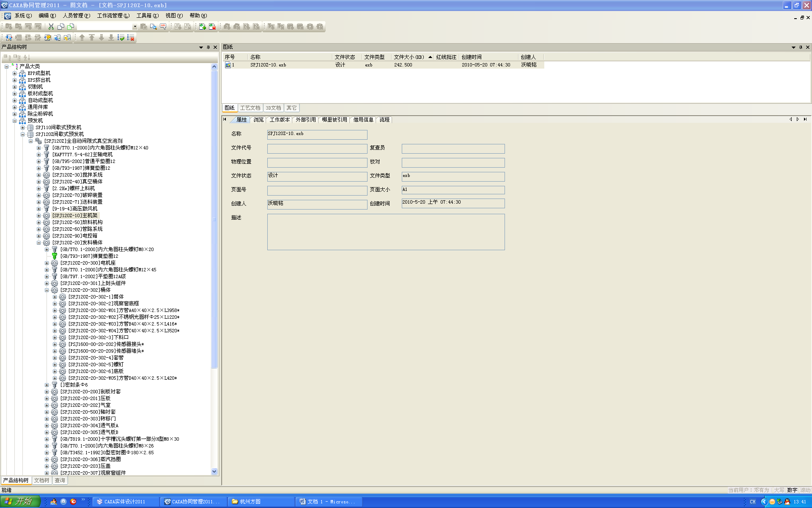
Task: Click the yellow note toolbar icon in second row
Action: point(48,37)
